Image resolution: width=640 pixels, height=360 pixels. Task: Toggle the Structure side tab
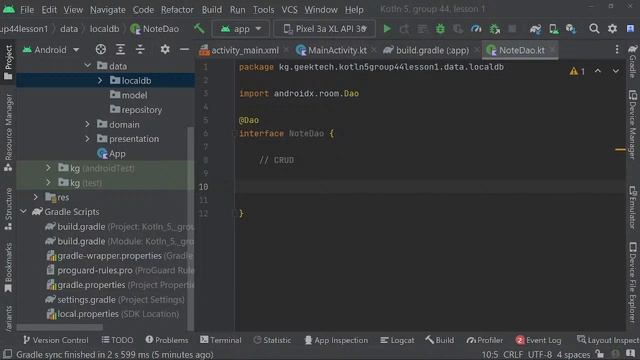(8, 209)
